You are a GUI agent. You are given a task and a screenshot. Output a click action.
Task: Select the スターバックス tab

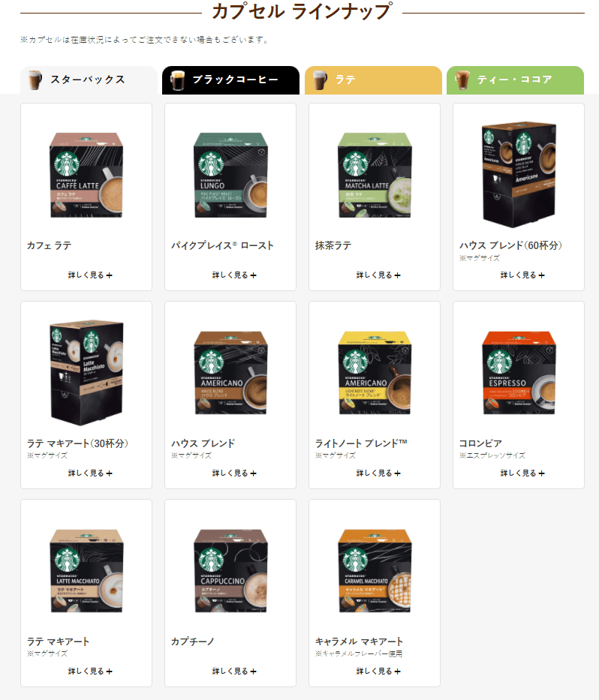(x=89, y=80)
